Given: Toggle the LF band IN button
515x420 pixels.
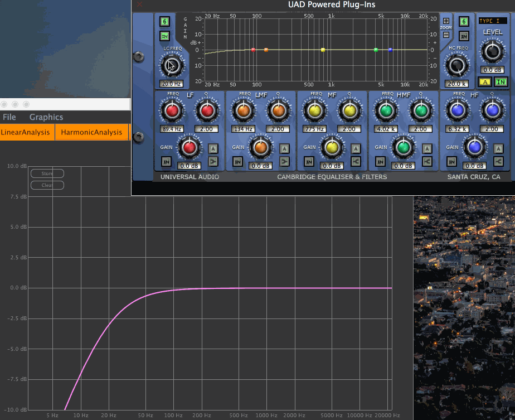Looking at the screenshot, I should pyautogui.click(x=166, y=162).
